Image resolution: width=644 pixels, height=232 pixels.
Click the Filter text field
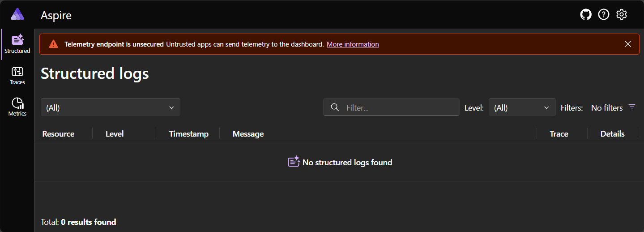(x=398, y=107)
